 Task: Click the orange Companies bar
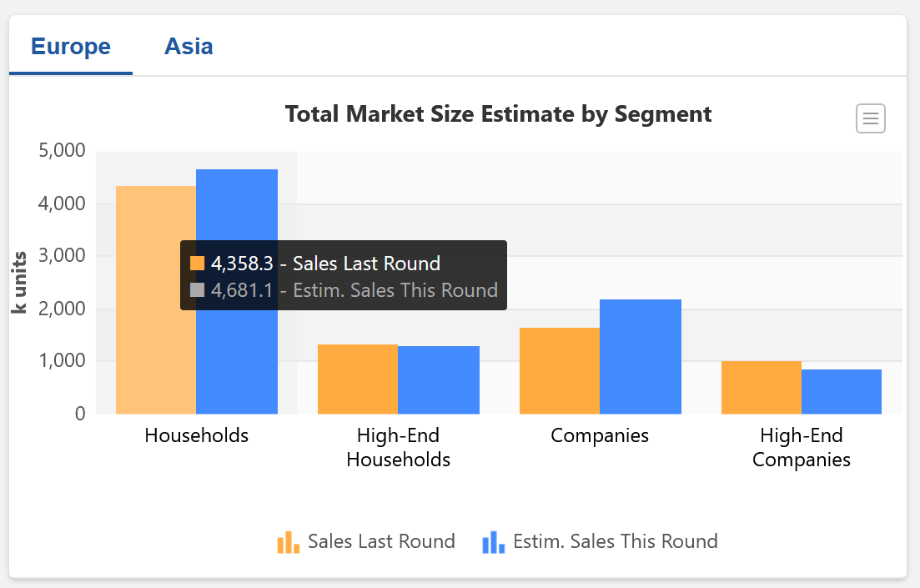[559, 371]
